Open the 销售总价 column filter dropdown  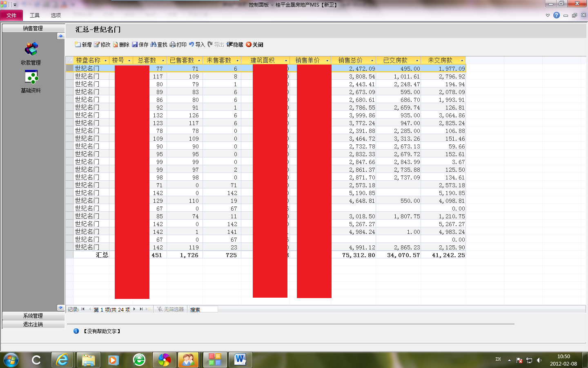pyautogui.click(x=372, y=61)
